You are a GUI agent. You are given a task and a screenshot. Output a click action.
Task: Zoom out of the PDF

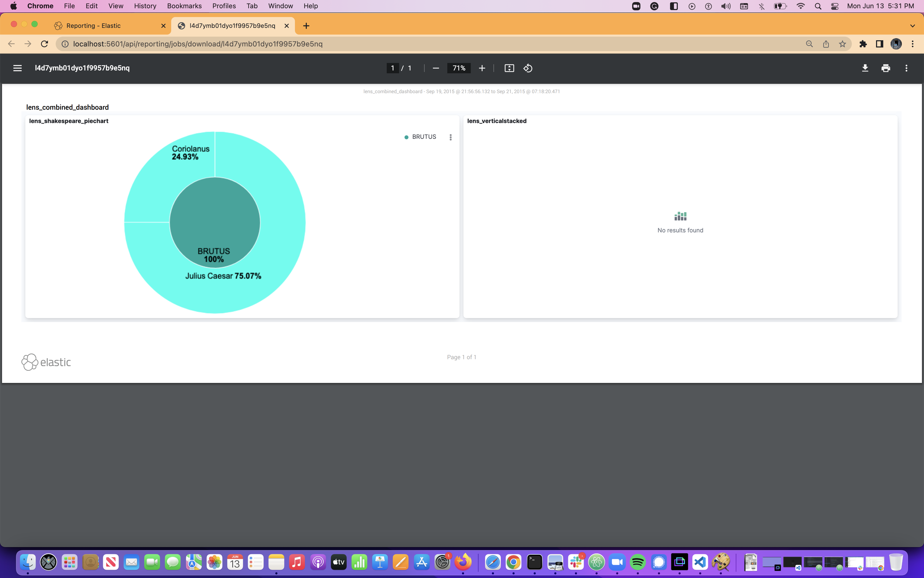[x=436, y=68]
